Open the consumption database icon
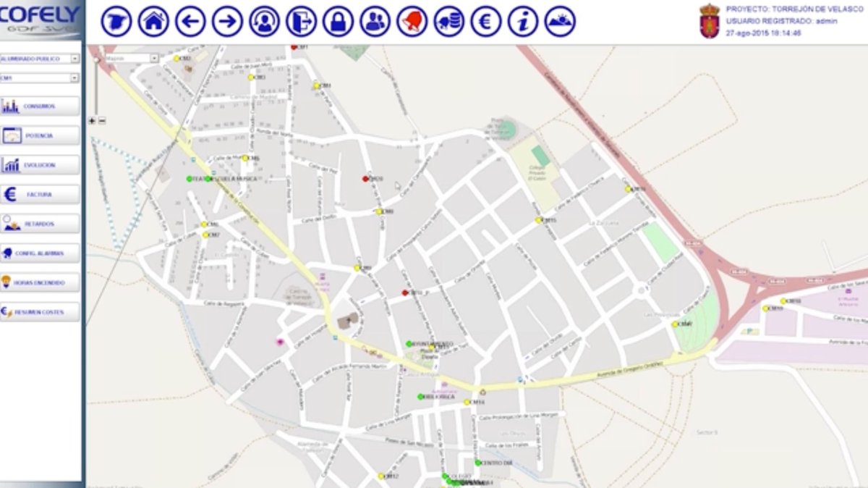The width and height of the screenshot is (868, 488). (448, 20)
